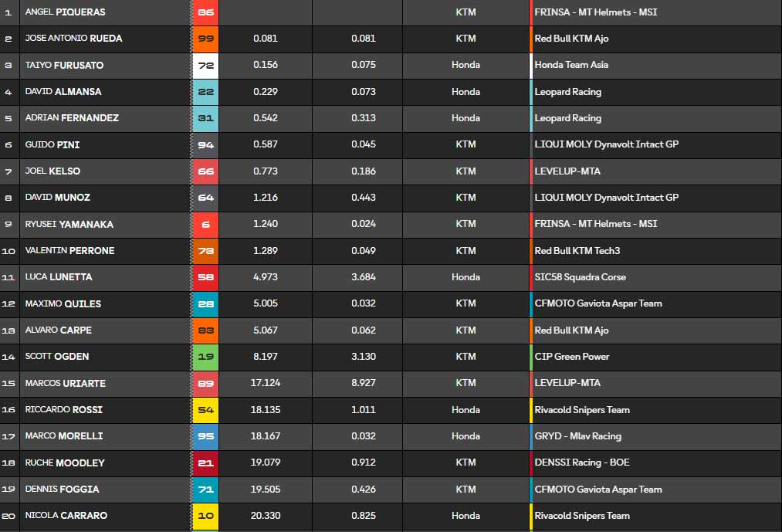
Task: Click the yellow number 10 badge
Action: [x=206, y=516]
